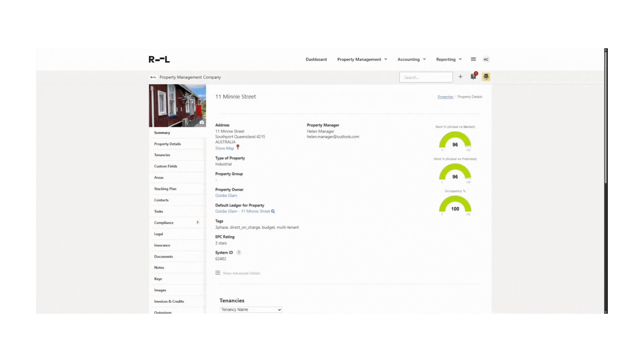Open notifications via the help icon with badge 5
Screen dimensions: 644x362
(473, 76)
